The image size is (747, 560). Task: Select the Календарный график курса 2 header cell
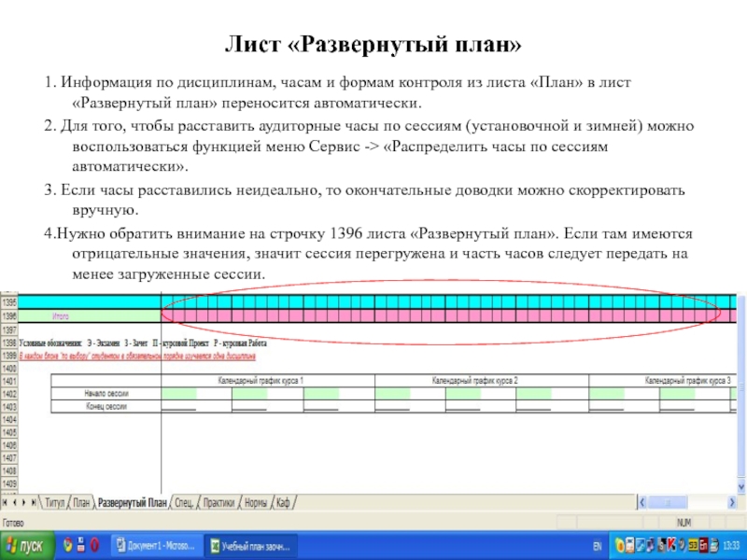coord(482,381)
